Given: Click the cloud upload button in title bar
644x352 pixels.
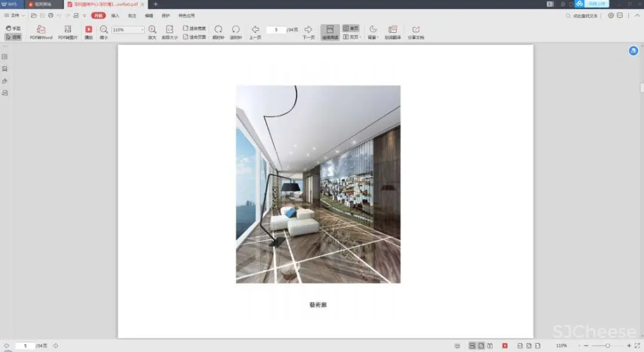Looking at the screenshot, I should click(592, 4).
